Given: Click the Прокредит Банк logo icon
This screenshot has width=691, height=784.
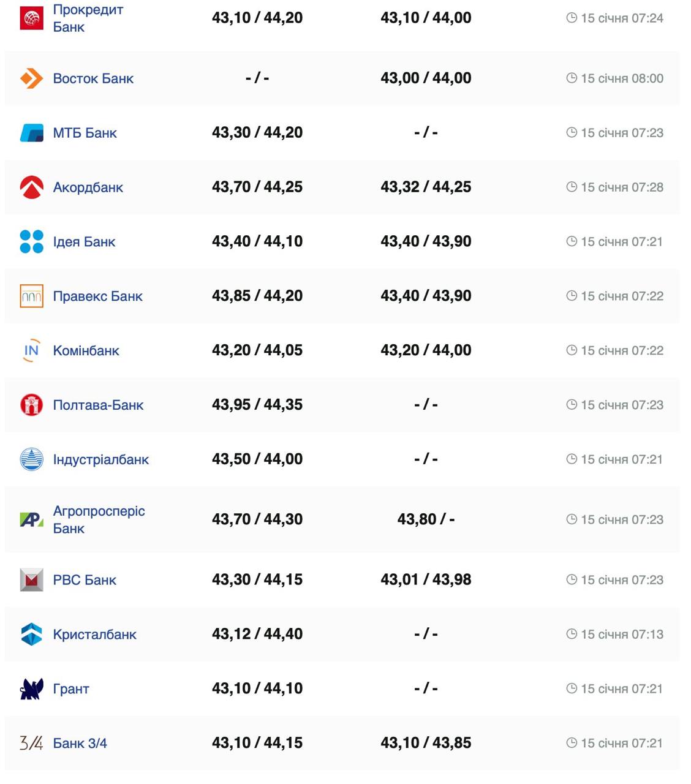Looking at the screenshot, I should 31,18.
